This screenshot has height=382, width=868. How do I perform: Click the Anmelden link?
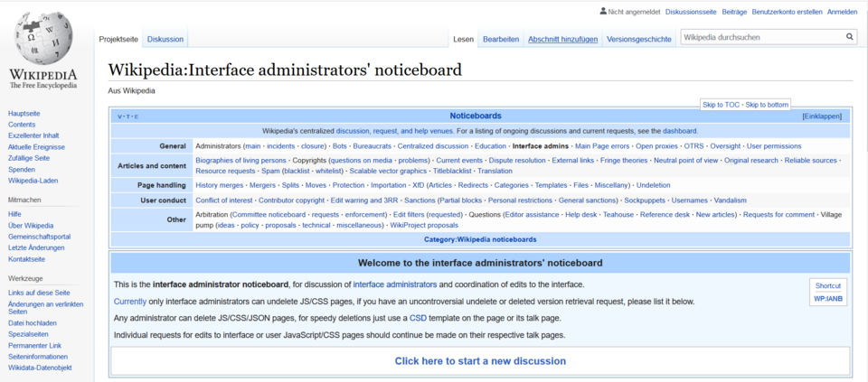842,12
